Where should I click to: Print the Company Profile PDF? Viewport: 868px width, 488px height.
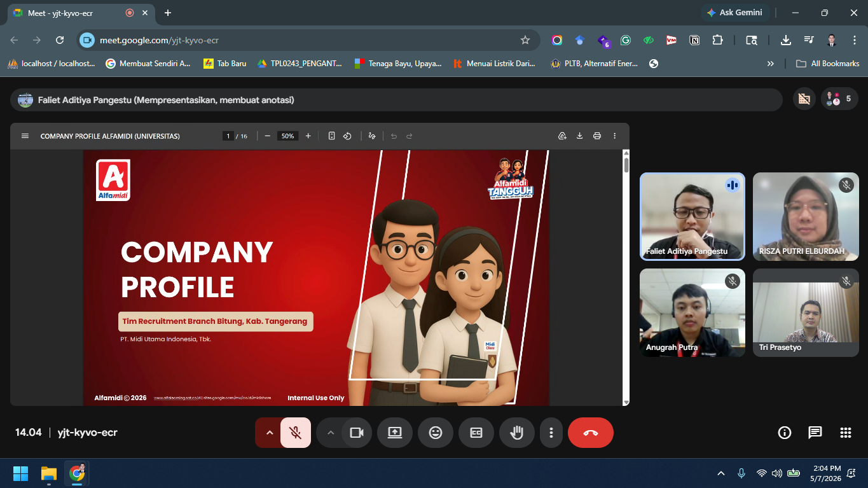click(597, 136)
